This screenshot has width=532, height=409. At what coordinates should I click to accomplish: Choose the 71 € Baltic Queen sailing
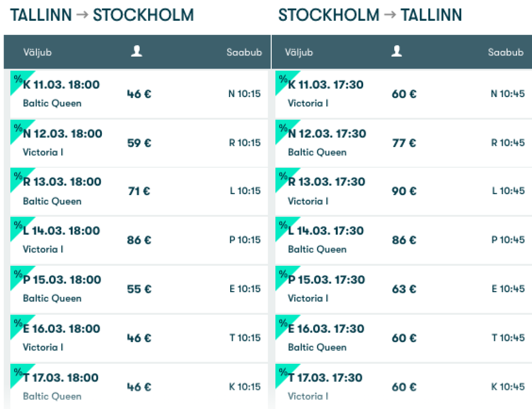pyautogui.click(x=139, y=191)
